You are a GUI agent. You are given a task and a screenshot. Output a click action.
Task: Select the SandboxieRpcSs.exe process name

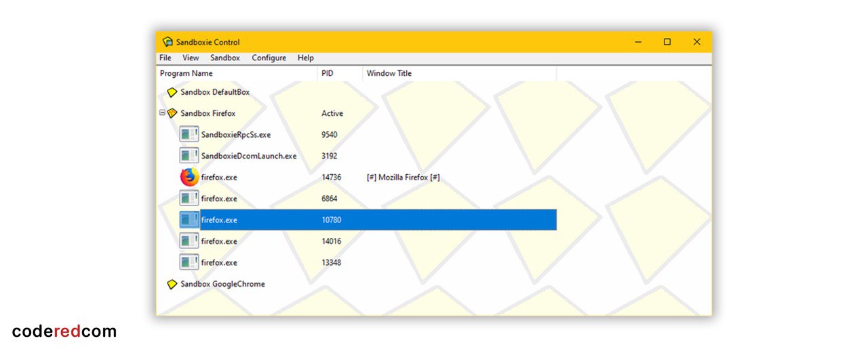click(235, 135)
